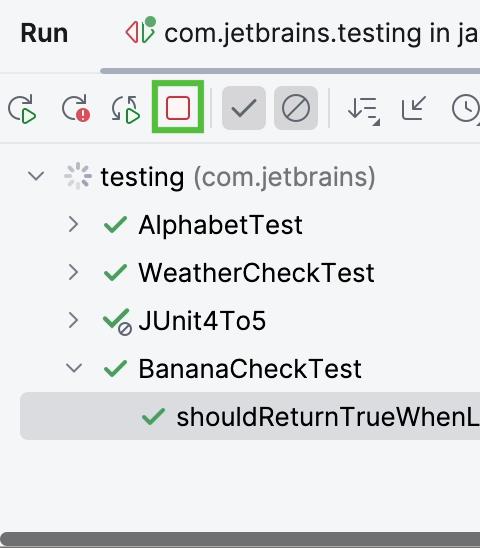Expand the WeatherCheckTest node

[x=73, y=272]
